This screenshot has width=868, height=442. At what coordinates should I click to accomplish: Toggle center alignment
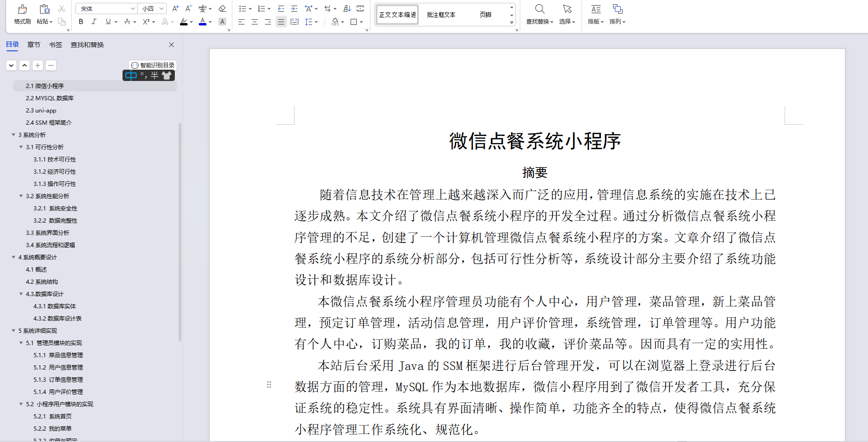254,22
